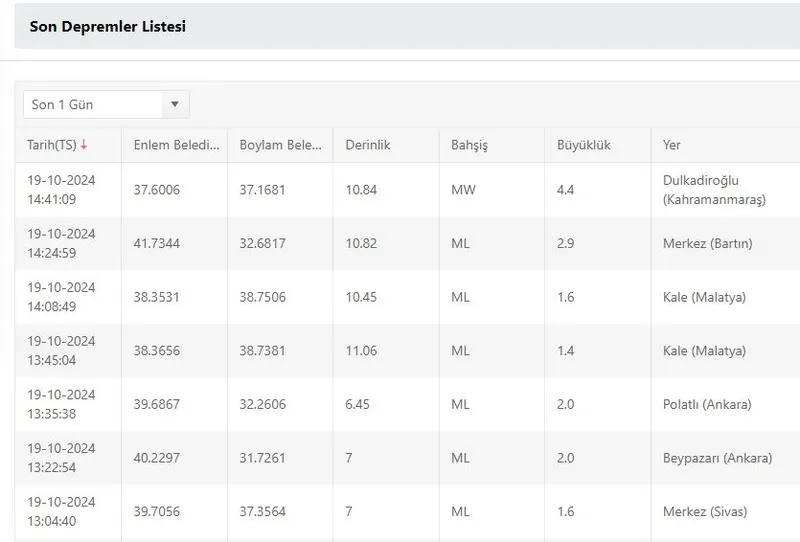The width and height of the screenshot is (800, 542).
Task: Open the Son 1 Gün dropdown
Action: [106, 104]
